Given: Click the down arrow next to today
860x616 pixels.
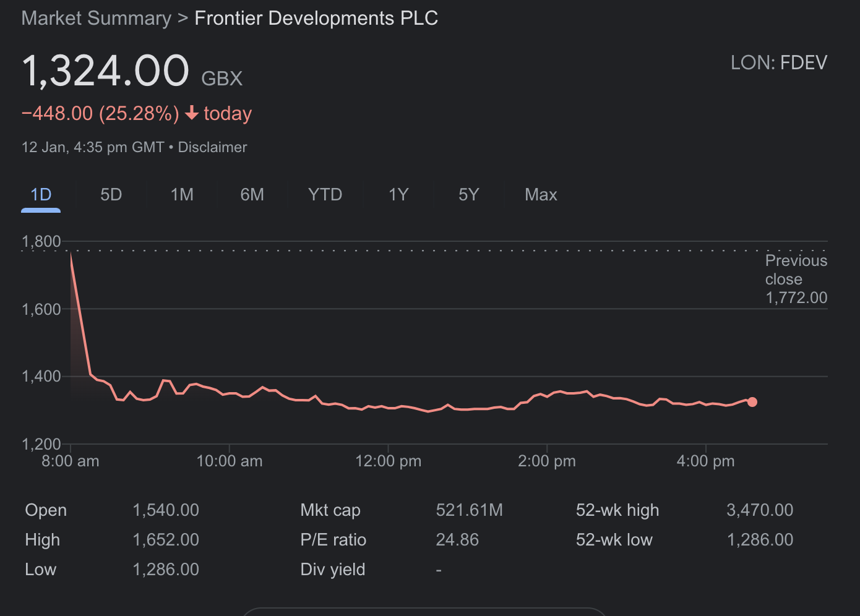Looking at the screenshot, I should point(192,113).
